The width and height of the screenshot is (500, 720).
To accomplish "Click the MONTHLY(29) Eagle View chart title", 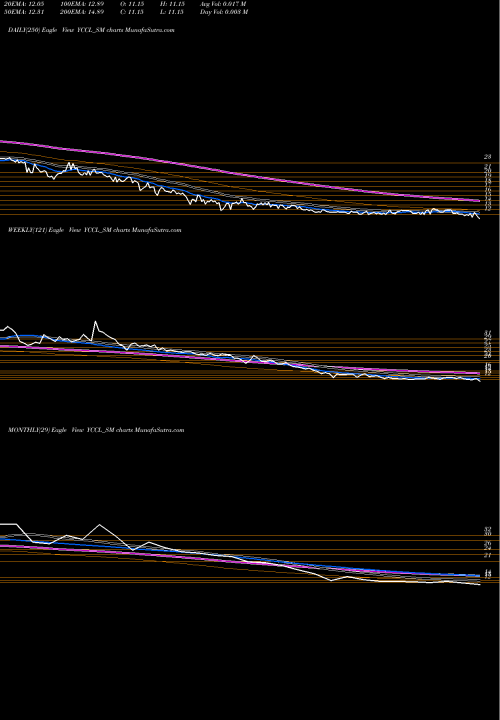I will point(96,430).
